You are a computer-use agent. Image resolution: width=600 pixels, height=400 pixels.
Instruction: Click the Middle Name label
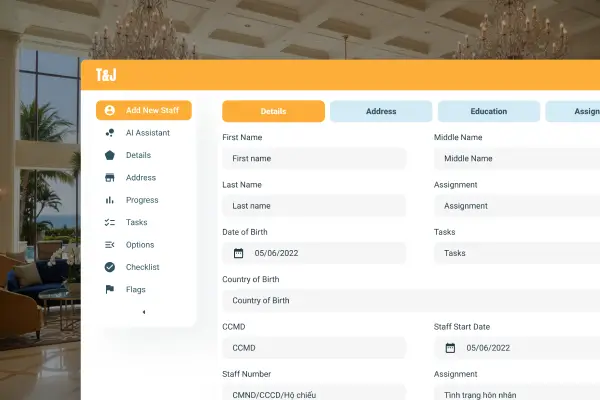pyautogui.click(x=458, y=137)
